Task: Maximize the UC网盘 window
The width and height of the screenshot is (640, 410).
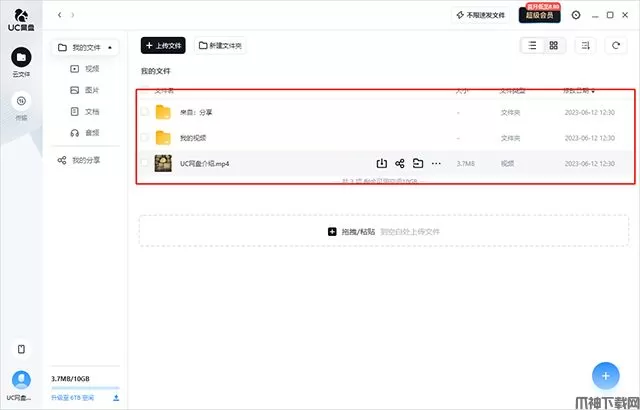Action: pos(610,15)
